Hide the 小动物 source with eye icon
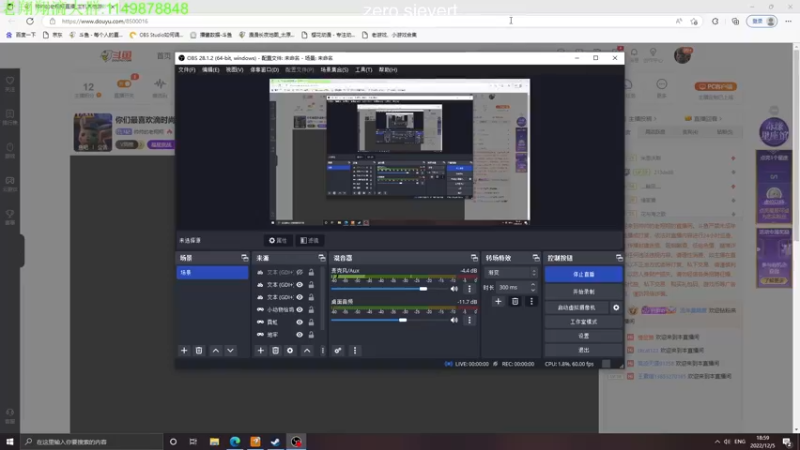Screen dimensions: 800x450 point(299,310)
